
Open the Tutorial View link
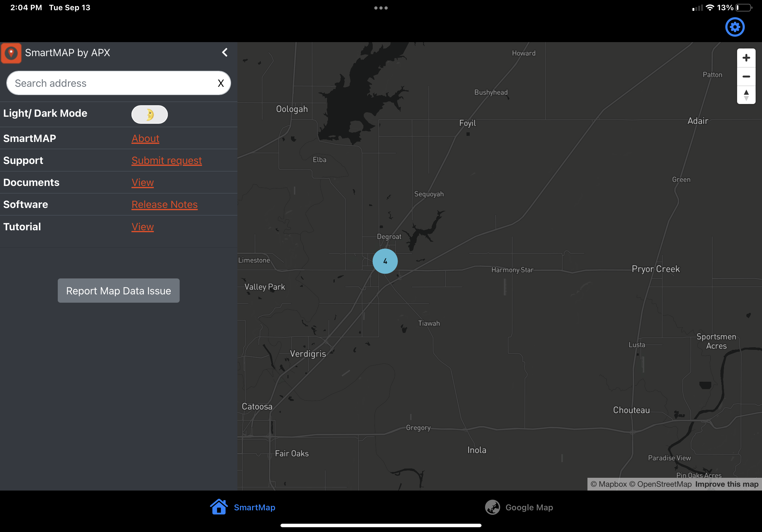pyautogui.click(x=143, y=226)
